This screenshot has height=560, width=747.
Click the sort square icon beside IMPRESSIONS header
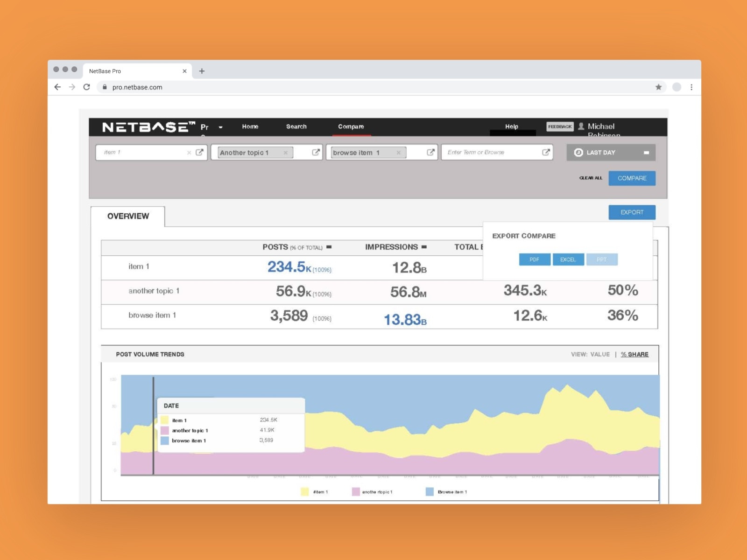pyautogui.click(x=424, y=247)
